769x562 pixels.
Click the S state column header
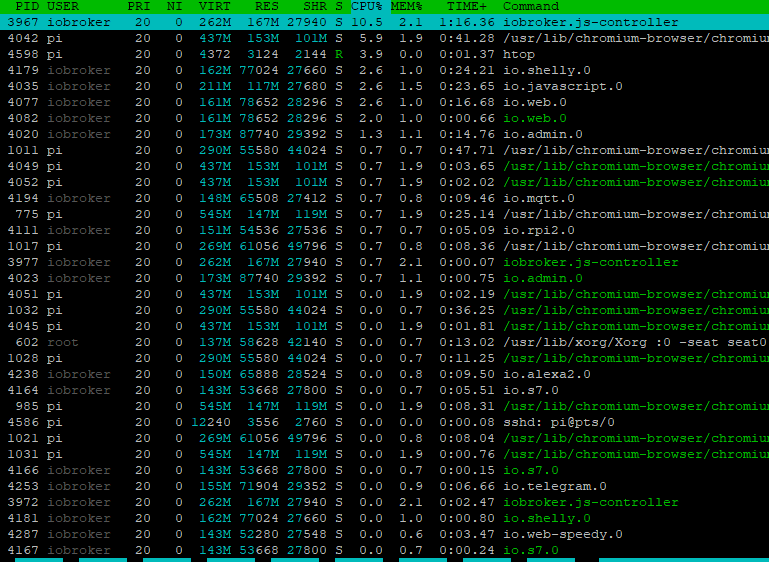coord(339,6)
